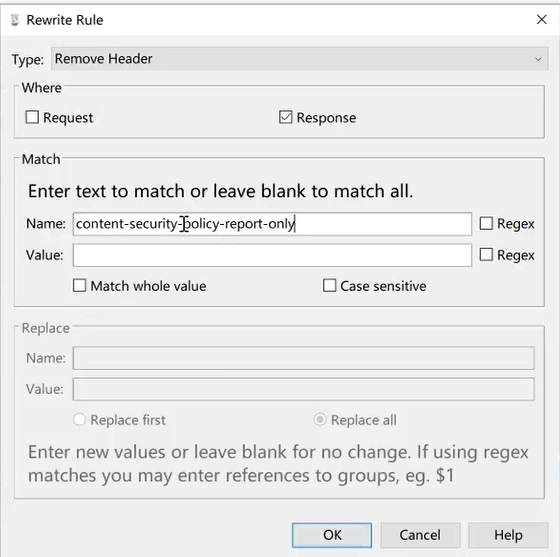Tick the Match whole value checkbox
The image size is (560, 557).
click(79, 286)
